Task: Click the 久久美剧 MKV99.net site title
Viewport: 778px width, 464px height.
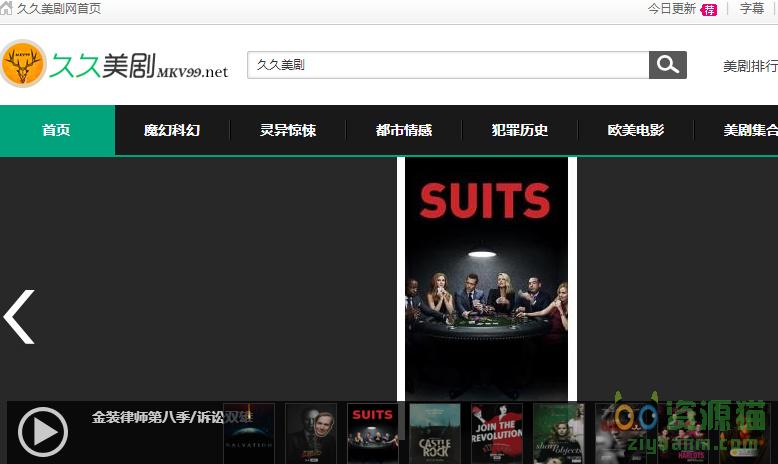Action: pyautogui.click(x=139, y=66)
